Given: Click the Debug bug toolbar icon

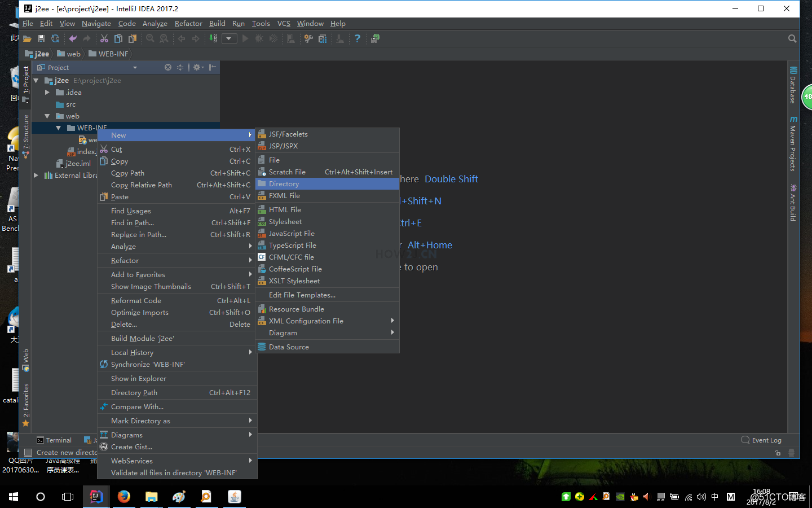Looking at the screenshot, I should point(259,38).
